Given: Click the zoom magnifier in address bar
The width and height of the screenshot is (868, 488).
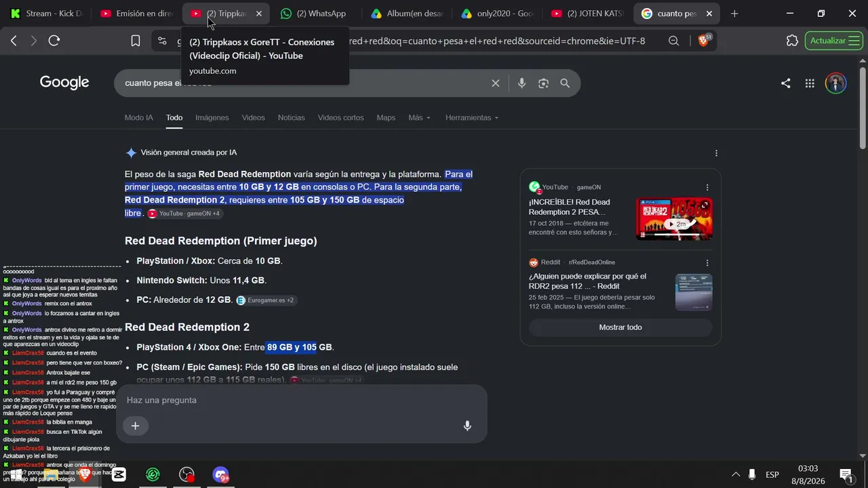Looking at the screenshot, I should [x=673, y=41].
